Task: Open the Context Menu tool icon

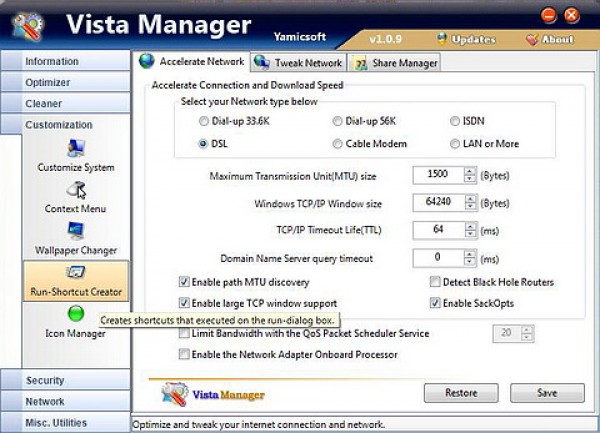Action: coord(76,190)
